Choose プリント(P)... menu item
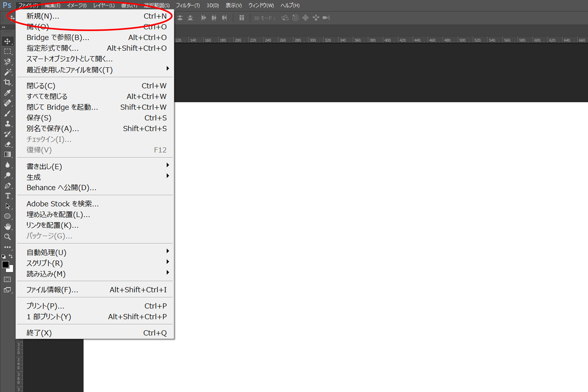The width and height of the screenshot is (588, 392). tap(95, 306)
